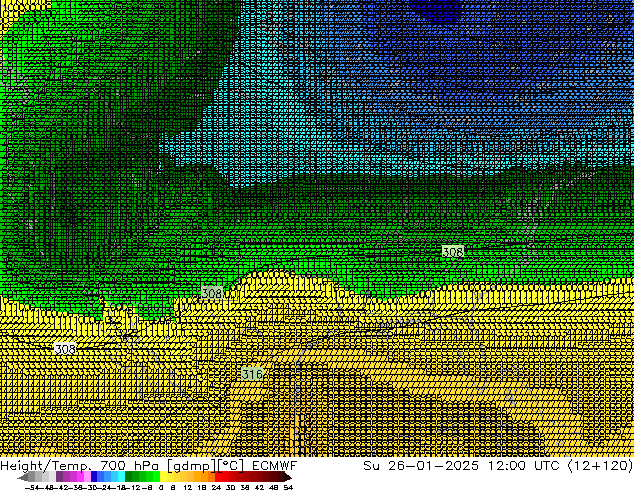This screenshot has height=490, width=634.
Task: Click the 308 label at green-yellow boundary
Action: tap(212, 293)
